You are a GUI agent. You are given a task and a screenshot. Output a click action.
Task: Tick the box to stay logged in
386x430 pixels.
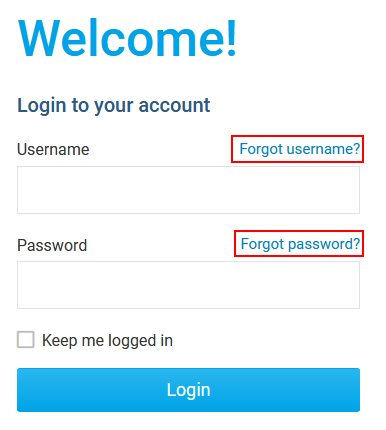click(x=26, y=340)
